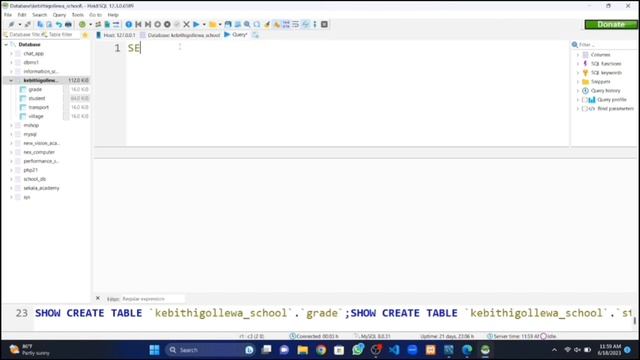Open the dropdown arrow beside green refresh

pos(90,24)
